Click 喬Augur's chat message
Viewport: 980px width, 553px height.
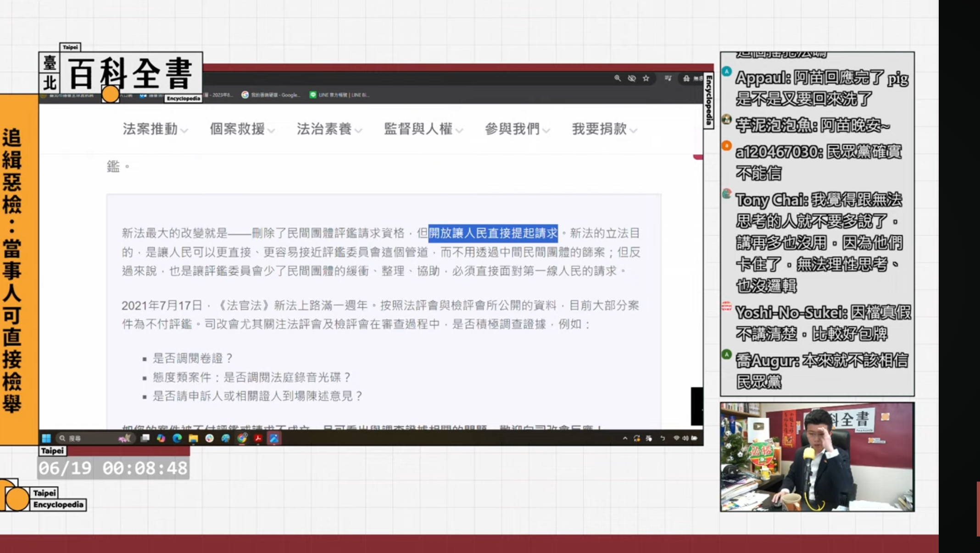coord(821,371)
